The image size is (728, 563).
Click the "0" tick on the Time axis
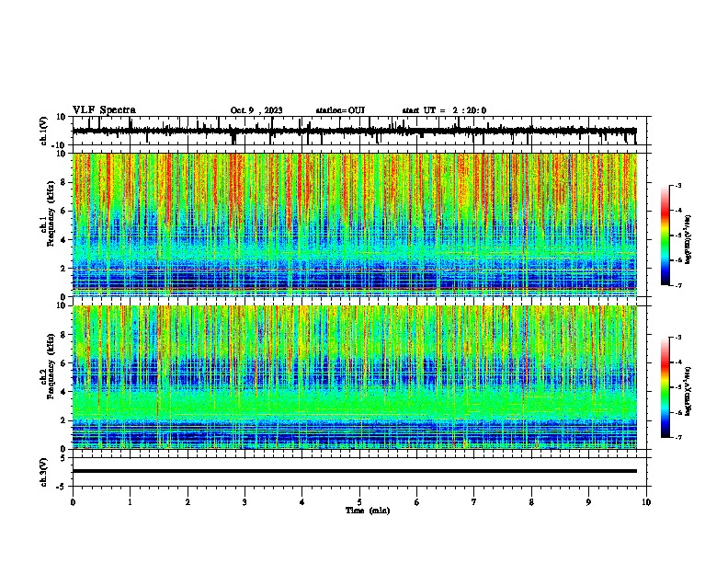coord(73,502)
